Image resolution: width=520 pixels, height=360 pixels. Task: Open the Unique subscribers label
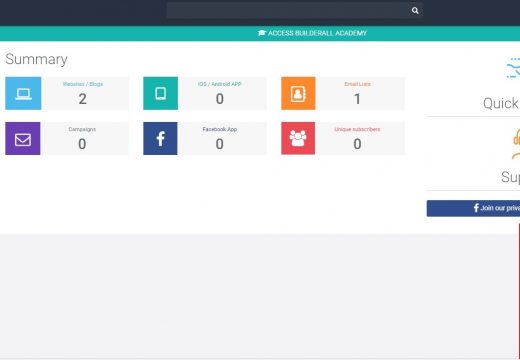pyautogui.click(x=357, y=129)
